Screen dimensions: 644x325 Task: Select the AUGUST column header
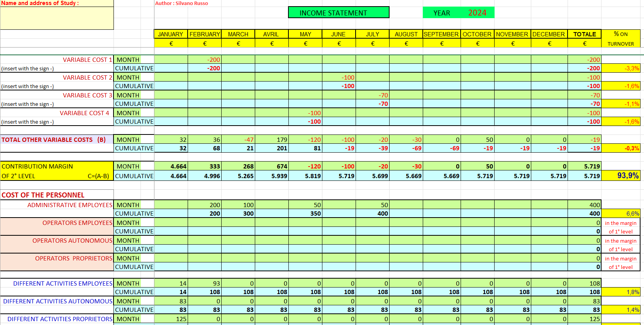pos(406,34)
